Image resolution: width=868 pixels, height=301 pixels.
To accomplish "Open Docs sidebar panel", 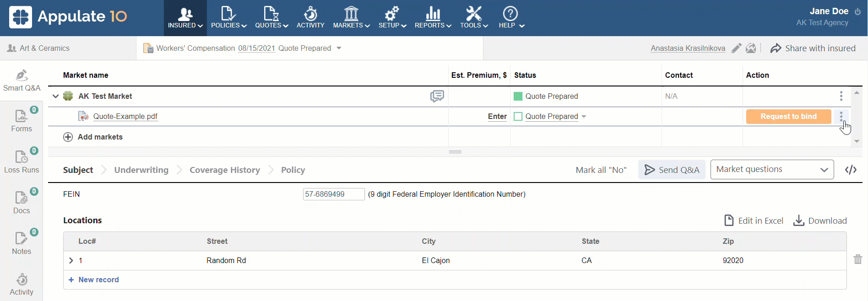I will click(22, 203).
